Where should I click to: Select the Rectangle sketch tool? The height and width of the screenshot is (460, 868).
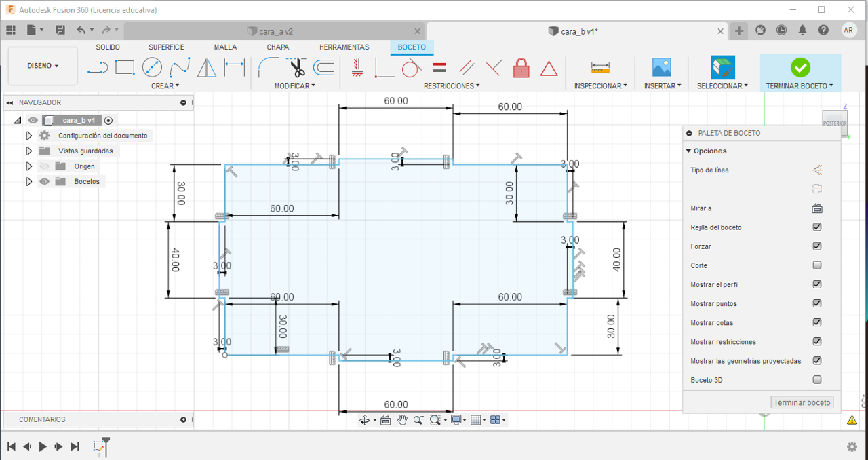pyautogui.click(x=125, y=66)
